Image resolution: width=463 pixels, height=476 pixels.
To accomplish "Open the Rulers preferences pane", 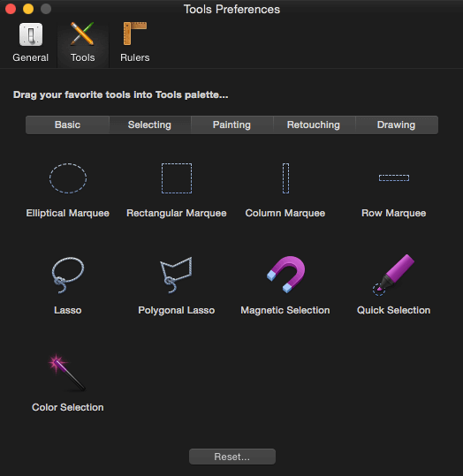I will click(x=135, y=42).
